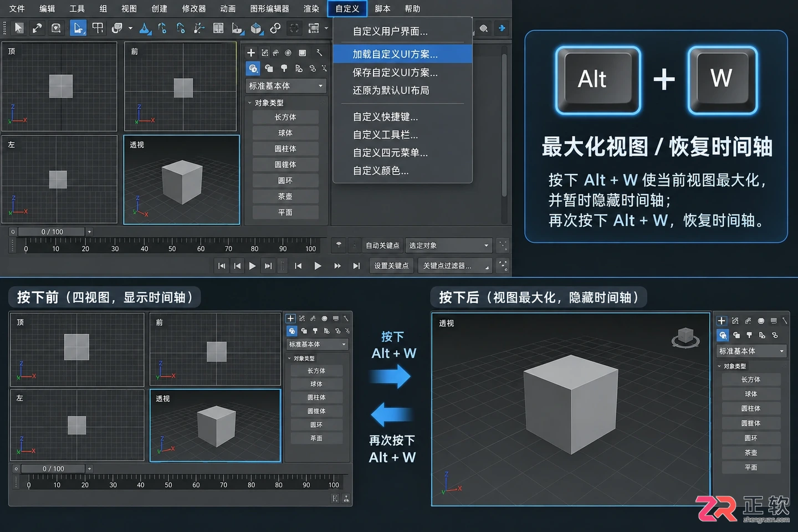
Task: Click the 0 / 100 time slider in main window
Action: [52, 232]
